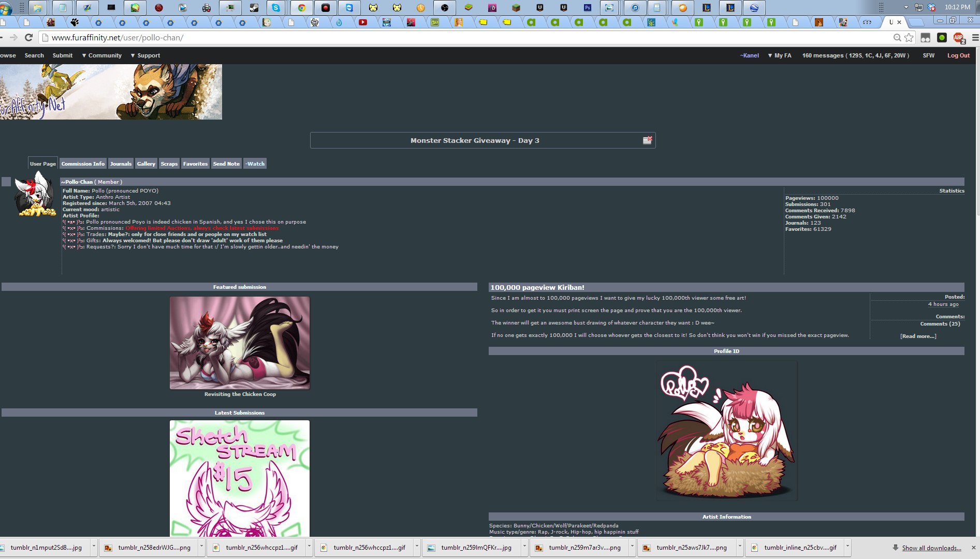Open Minecraft from the taskbar
Viewport: 980px width, 559px height.
[516, 8]
